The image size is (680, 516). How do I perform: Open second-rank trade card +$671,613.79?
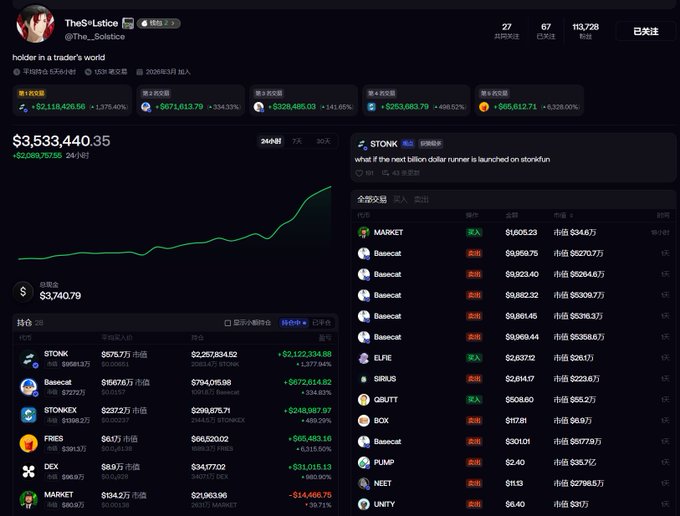190,101
